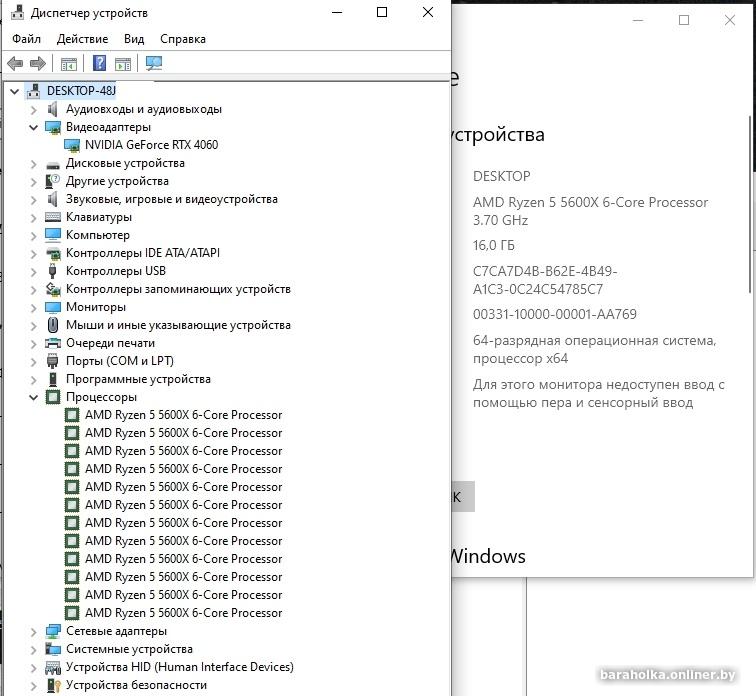Open the Справка menu
This screenshot has height=696, width=756.
[183, 39]
